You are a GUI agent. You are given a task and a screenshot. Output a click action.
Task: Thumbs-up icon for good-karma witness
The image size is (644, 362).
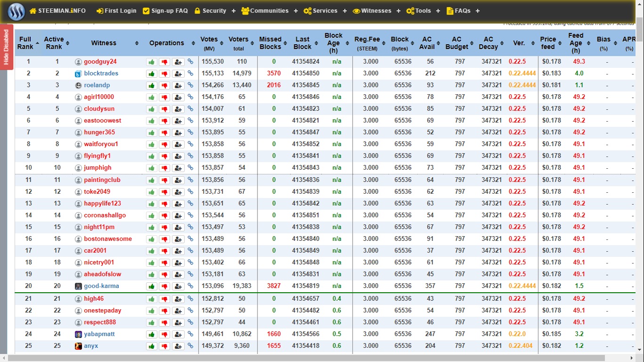point(151,286)
